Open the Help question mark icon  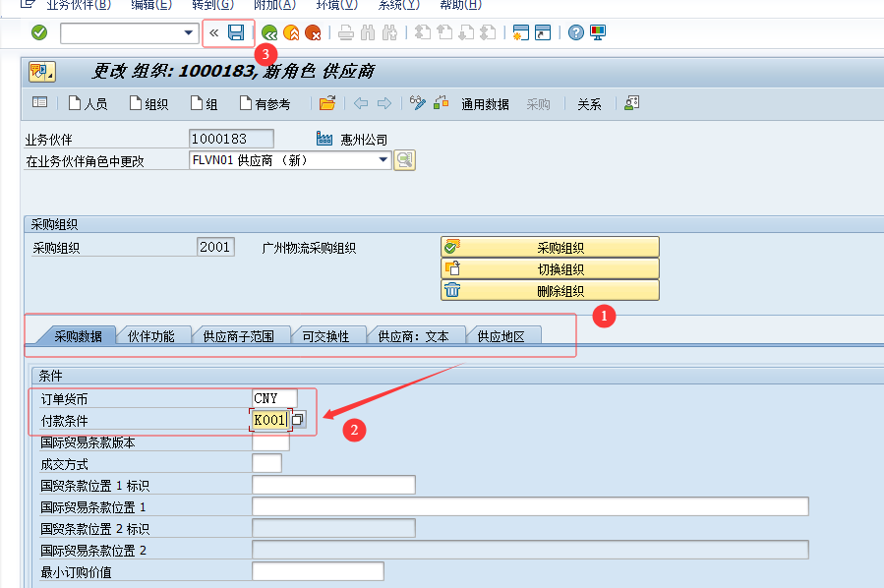(576, 33)
